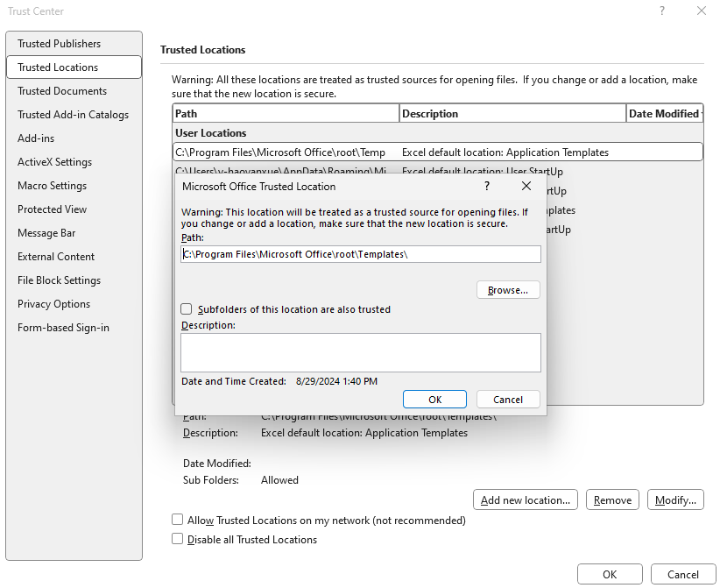This screenshot has width=720, height=588.
Task: Sort list by Description column header
Action: pyautogui.click(x=512, y=113)
